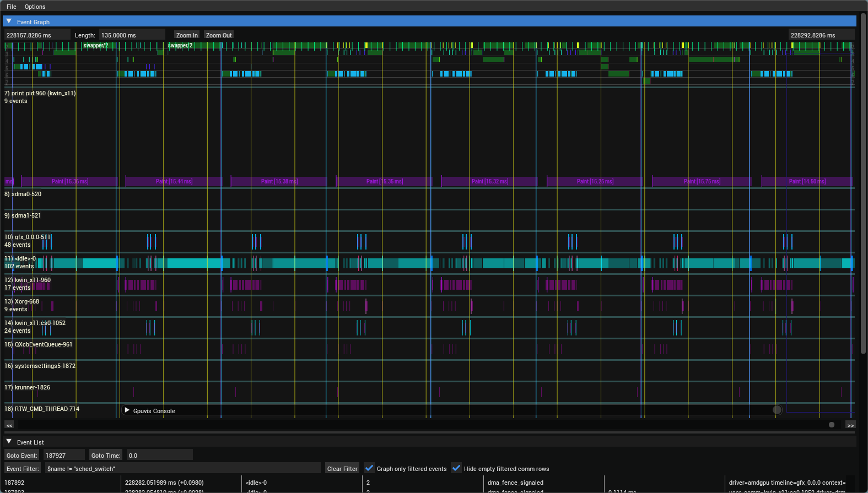Open the Options menu
The width and height of the screenshot is (868, 493).
coord(35,7)
